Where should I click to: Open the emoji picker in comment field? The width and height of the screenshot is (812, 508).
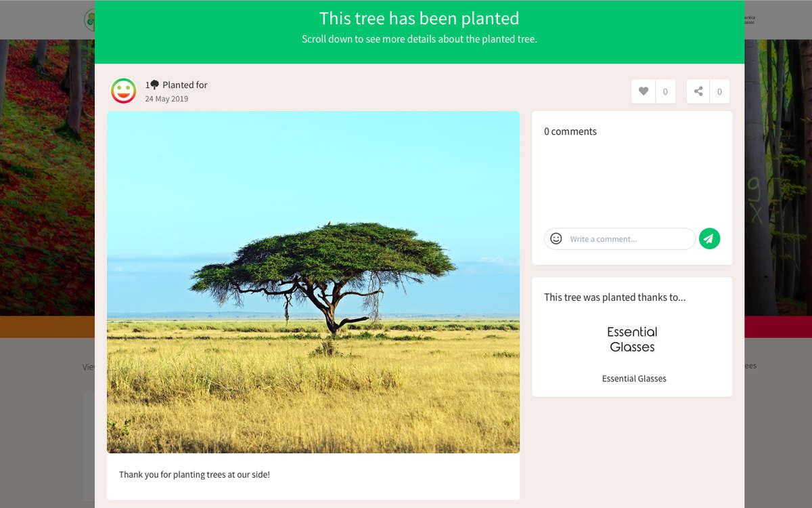tap(556, 238)
